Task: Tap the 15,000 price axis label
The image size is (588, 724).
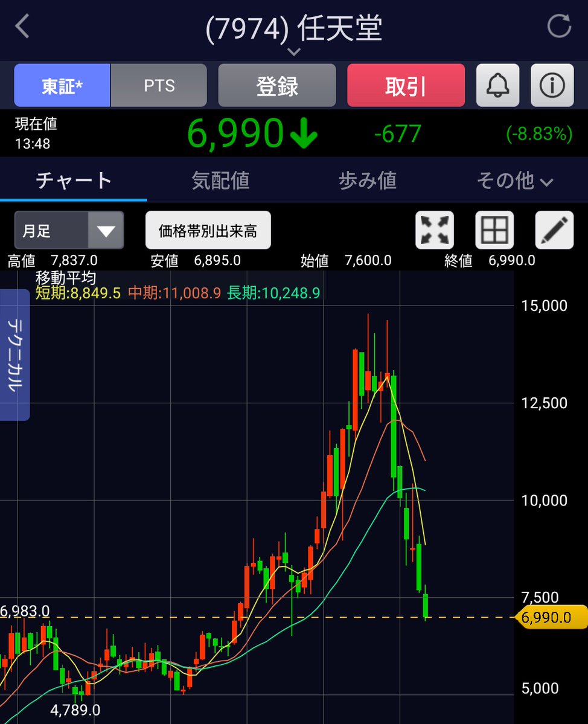Action: pyautogui.click(x=544, y=306)
